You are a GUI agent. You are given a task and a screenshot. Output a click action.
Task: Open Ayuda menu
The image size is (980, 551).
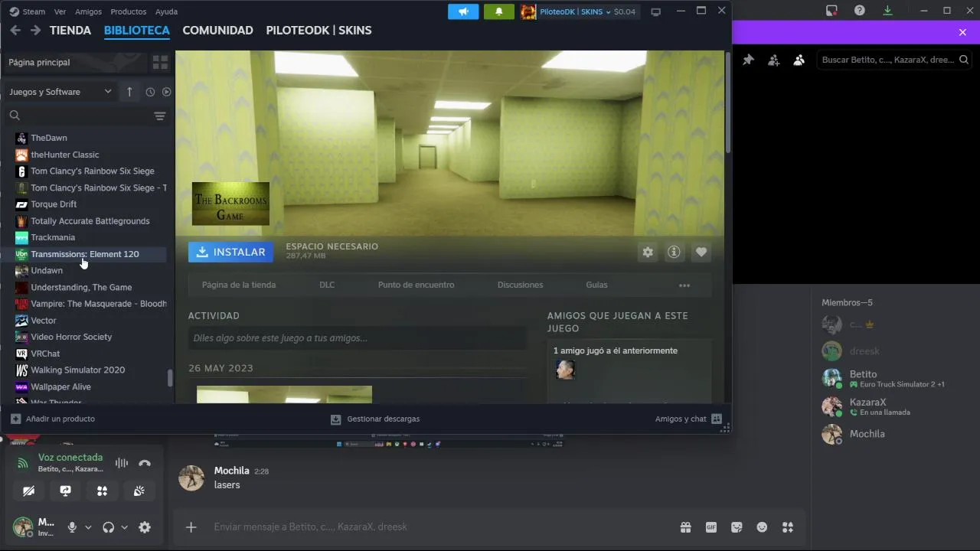[166, 11]
